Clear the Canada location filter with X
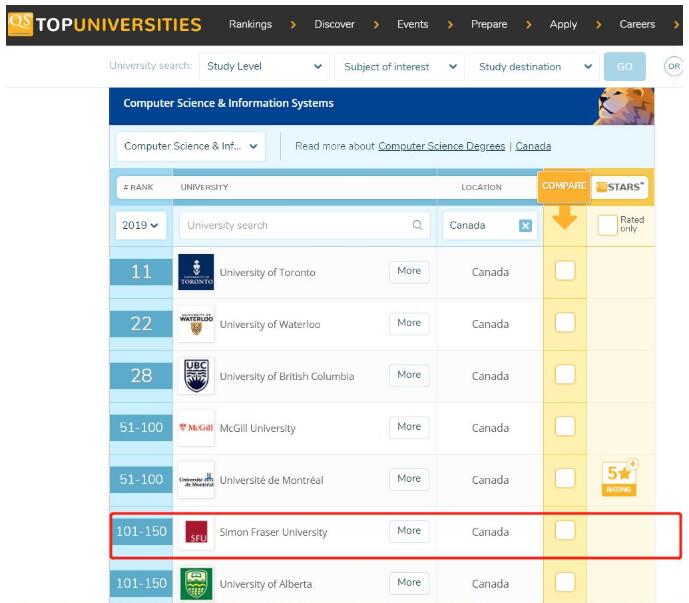 [x=525, y=226]
